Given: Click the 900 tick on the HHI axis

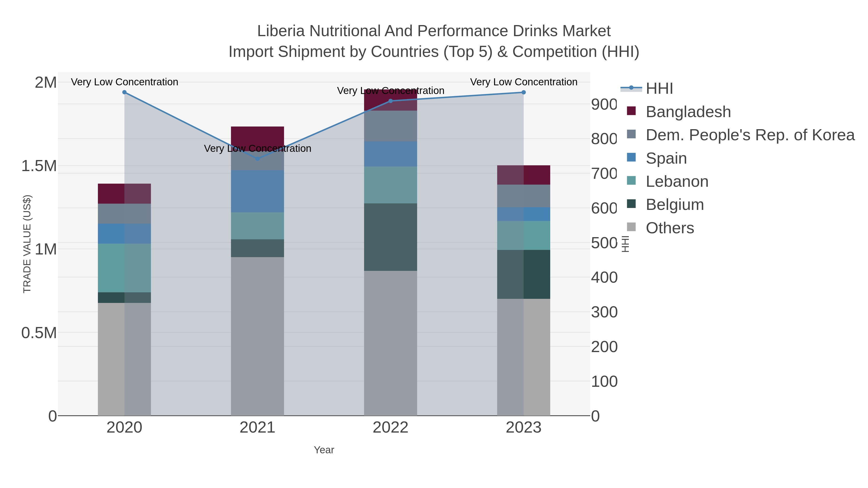Looking at the screenshot, I should coord(604,104).
